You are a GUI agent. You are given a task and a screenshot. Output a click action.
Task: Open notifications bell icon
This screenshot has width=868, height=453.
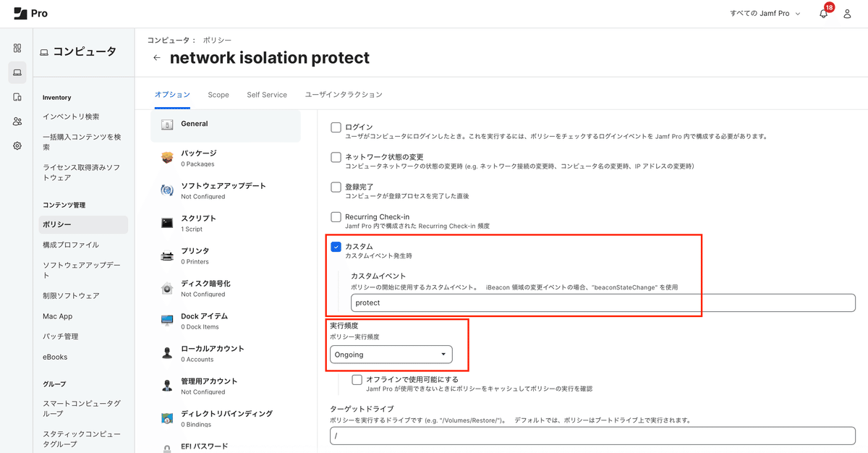pos(823,14)
